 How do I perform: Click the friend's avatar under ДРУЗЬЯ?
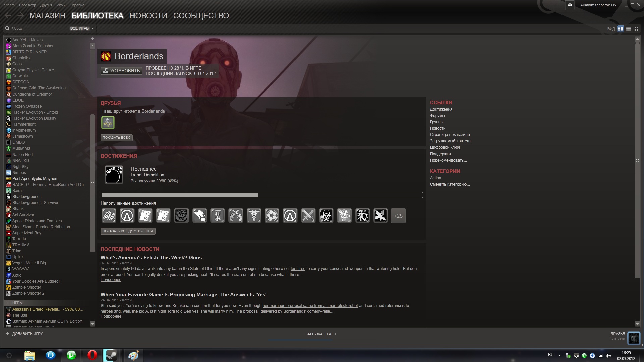(108, 123)
